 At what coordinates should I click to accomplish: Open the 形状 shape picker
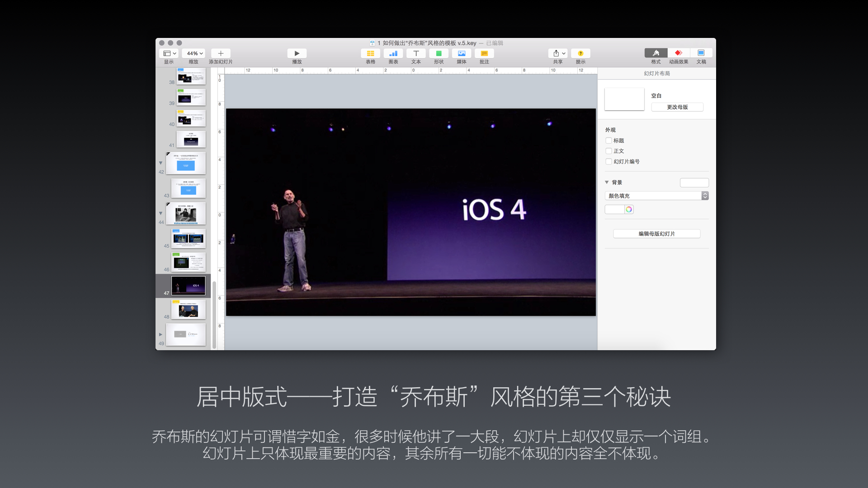(439, 53)
